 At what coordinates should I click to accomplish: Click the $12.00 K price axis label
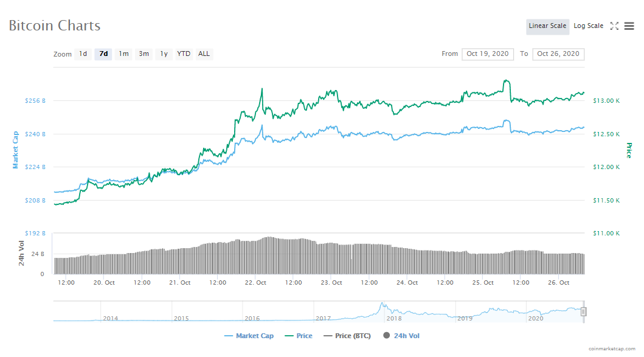[x=606, y=167]
